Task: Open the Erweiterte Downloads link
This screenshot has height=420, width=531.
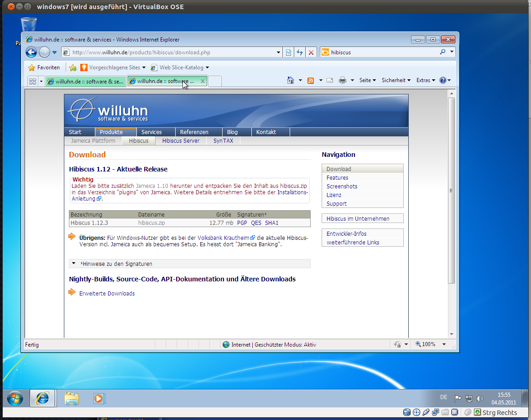Action: 107,293
